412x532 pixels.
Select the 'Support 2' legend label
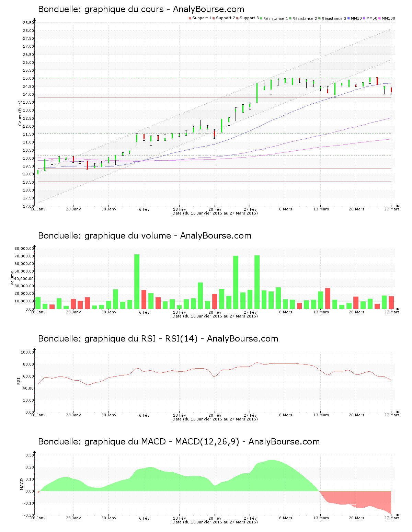[226, 18]
